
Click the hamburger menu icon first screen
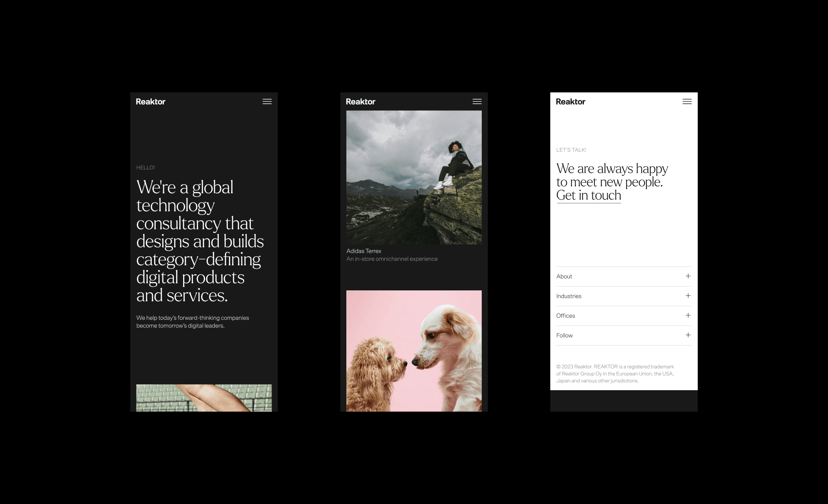pyautogui.click(x=267, y=101)
